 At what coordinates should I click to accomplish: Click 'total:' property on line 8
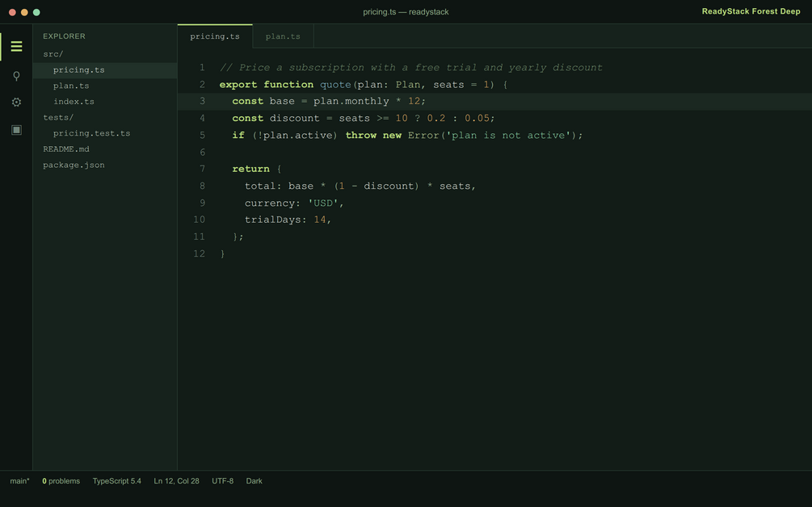tap(263, 186)
